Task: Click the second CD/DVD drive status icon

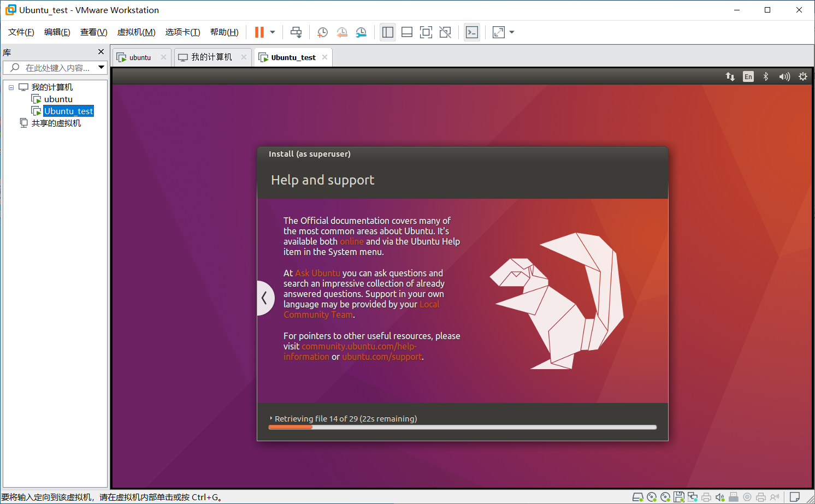Action: click(x=665, y=497)
